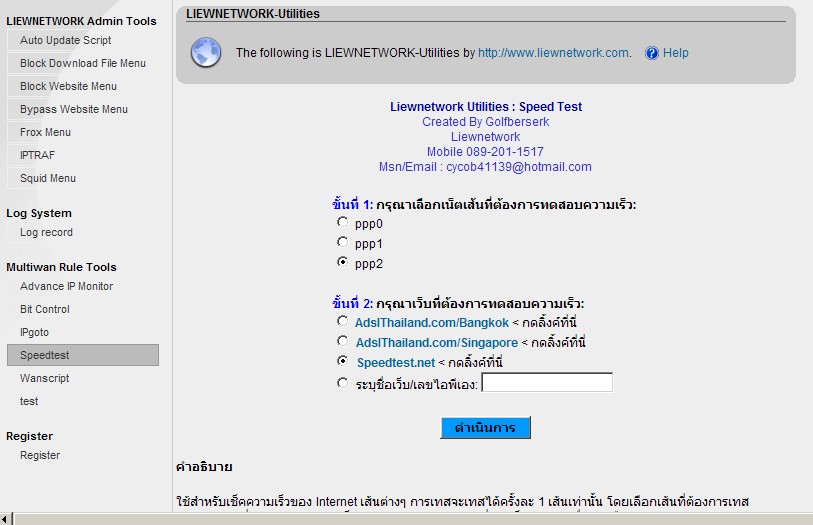Image resolution: width=813 pixels, height=525 pixels.
Task: Open Block Website Menu
Action: 68,86
